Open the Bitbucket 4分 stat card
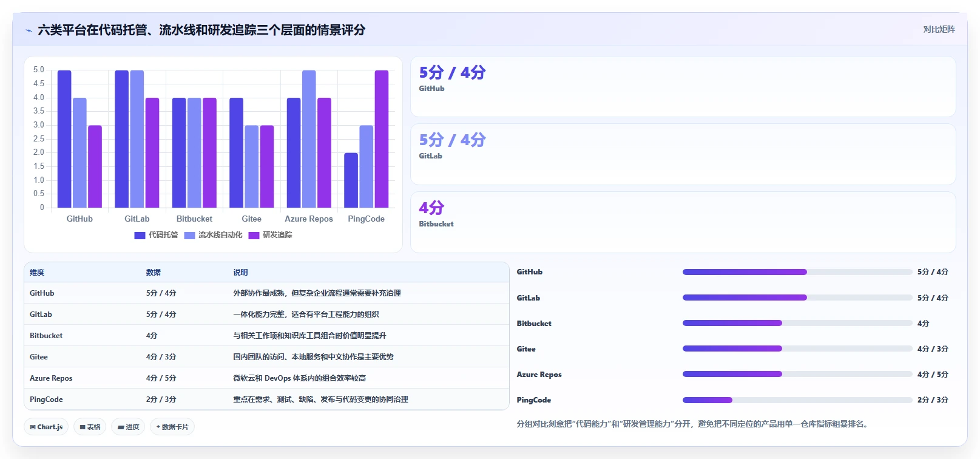The image size is (980, 459). point(683,222)
